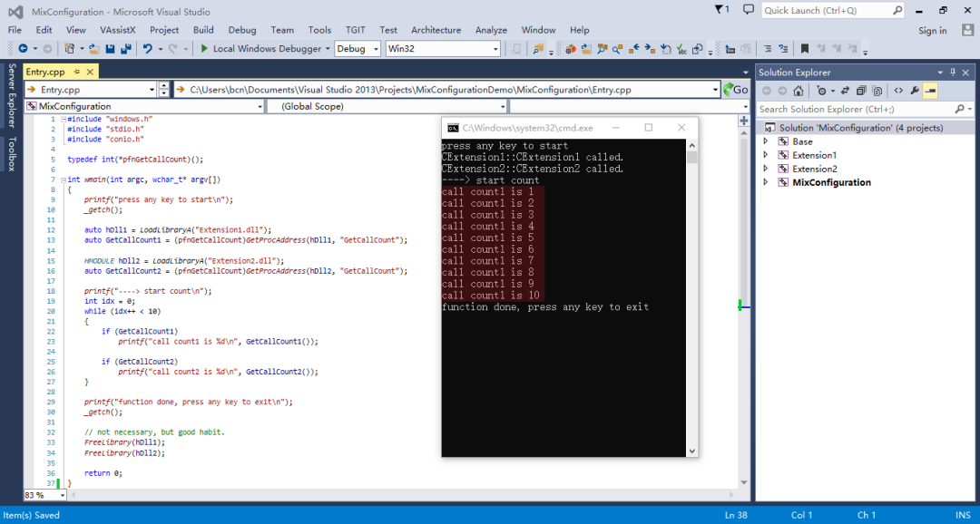Screen dimensions: 980x524
Task: Click Solution Explorer Sync with Active Document icon
Action: 845,92
